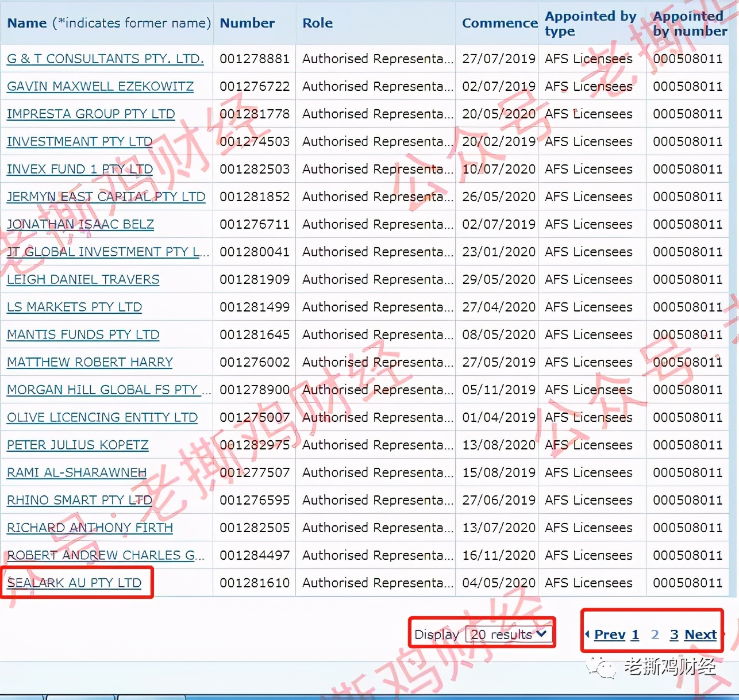Select number cell 001281909
The image size is (739, 700).
tap(255, 279)
